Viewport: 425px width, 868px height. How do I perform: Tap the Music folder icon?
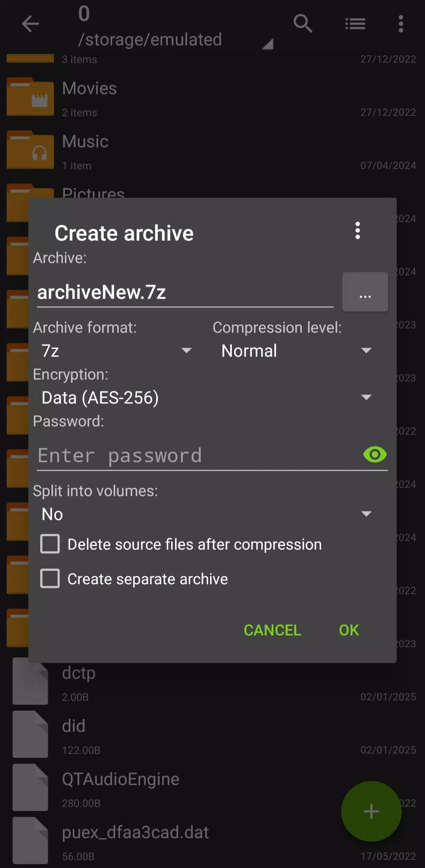[30, 151]
